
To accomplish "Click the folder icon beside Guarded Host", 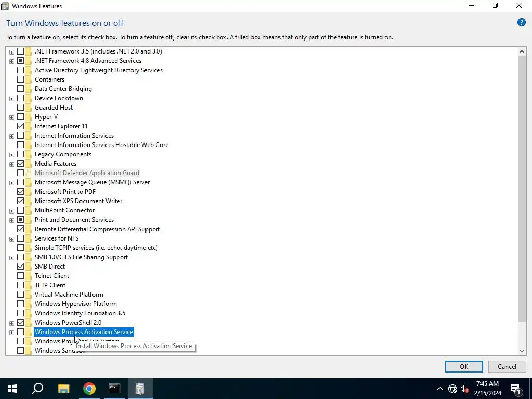I will (28, 108).
